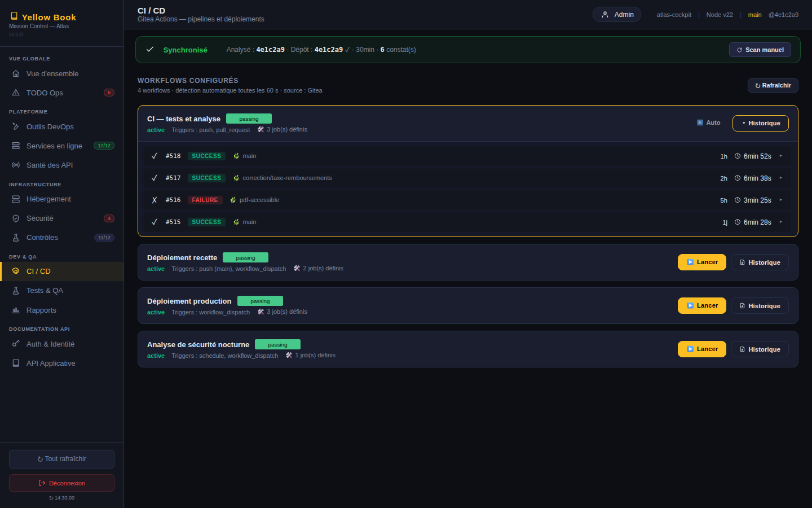The image size is (812, 508).
Task: Click clock icon beside 6min 52s
Action: click(x=738, y=156)
